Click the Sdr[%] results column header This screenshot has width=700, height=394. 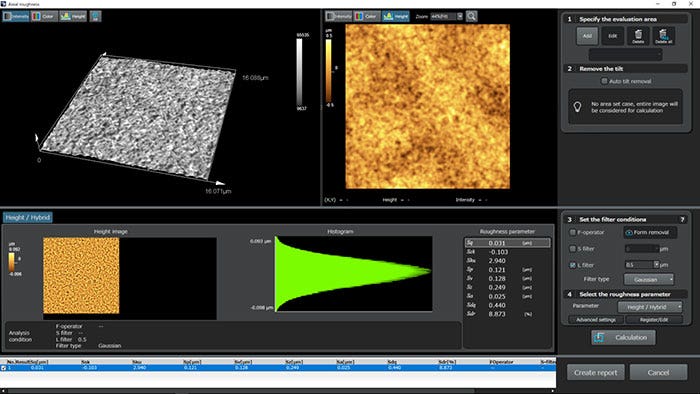447,362
